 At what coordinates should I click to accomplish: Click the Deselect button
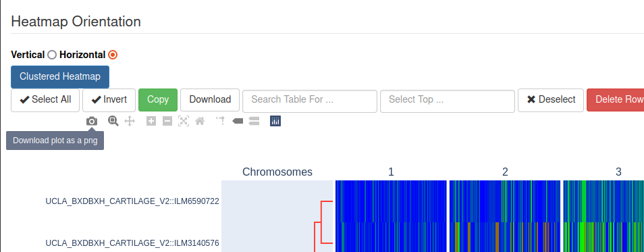551,100
